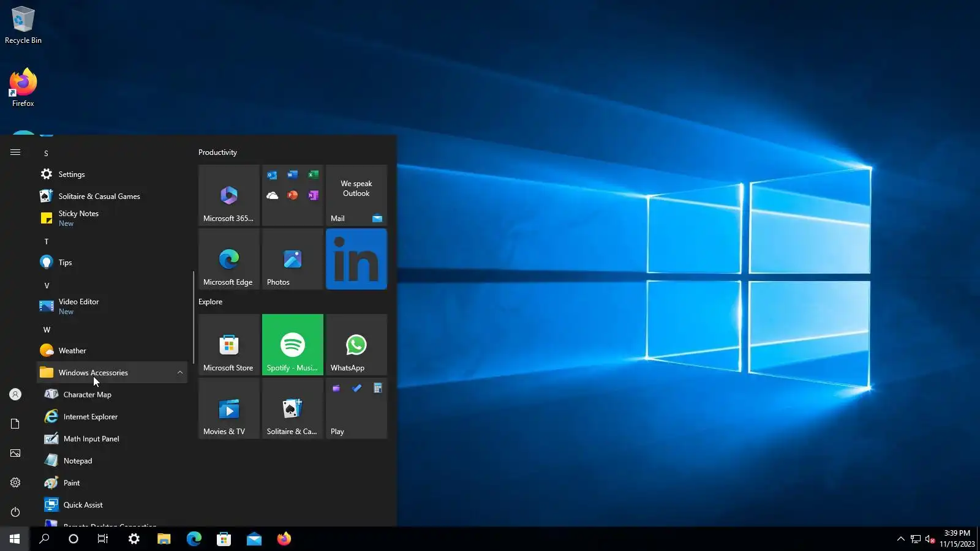
Task: Open Notepad from Windows Accessories
Action: point(112,461)
